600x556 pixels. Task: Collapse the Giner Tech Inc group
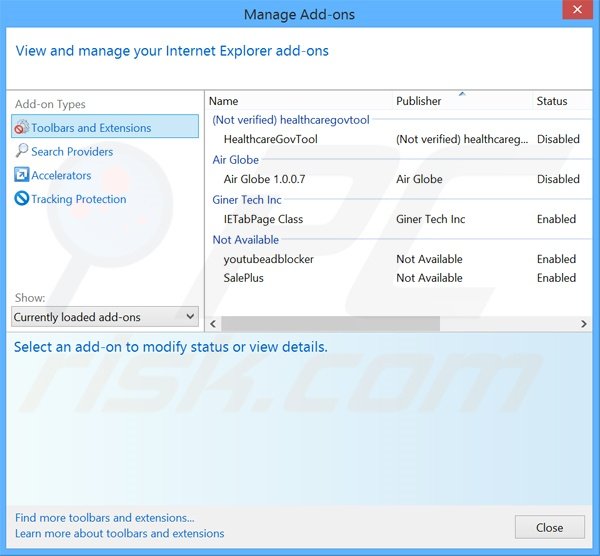(247, 200)
